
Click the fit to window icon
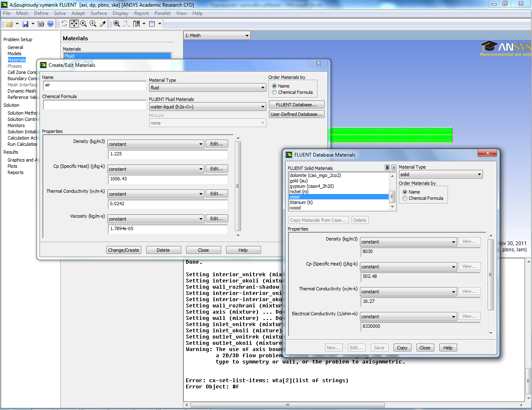[117, 24]
